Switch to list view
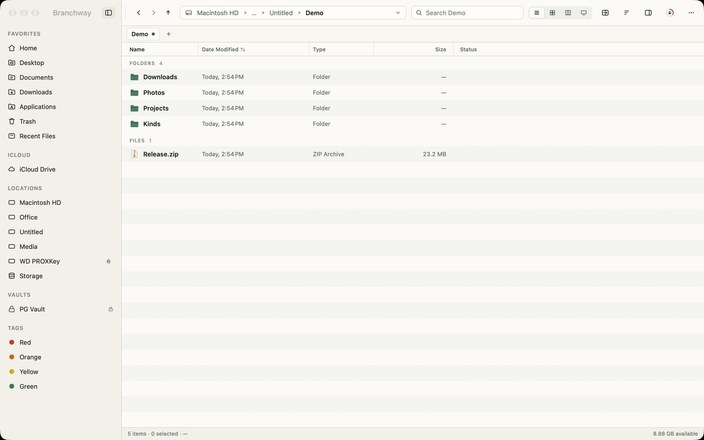The width and height of the screenshot is (704, 440). pyautogui.click(x=537, y=13)
